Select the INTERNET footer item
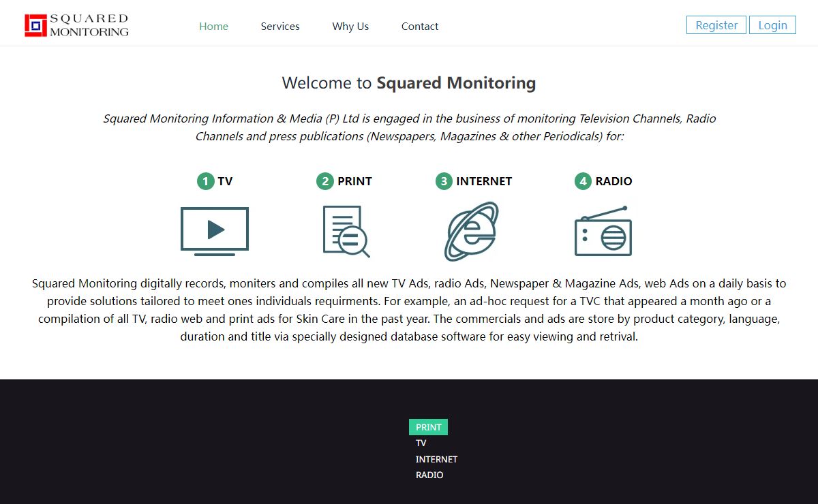Viewport: 818px width, 504px height. coord(436,459)
